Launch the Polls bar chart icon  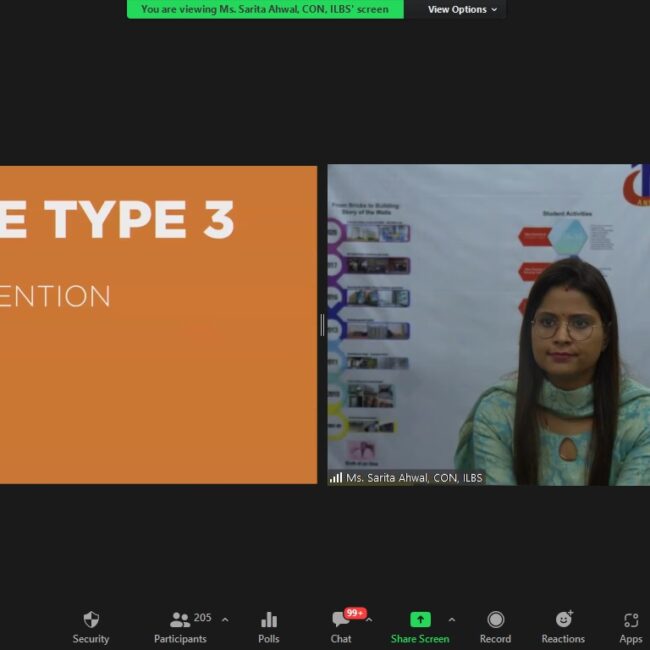point(268,620)
